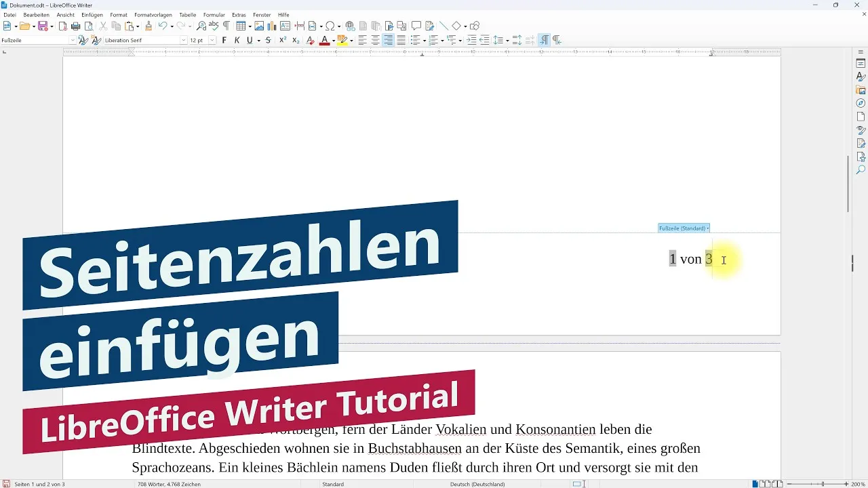Insert an image from the toolbar
Viewport: 868px width, 488px height.
[x=258, y=26]
